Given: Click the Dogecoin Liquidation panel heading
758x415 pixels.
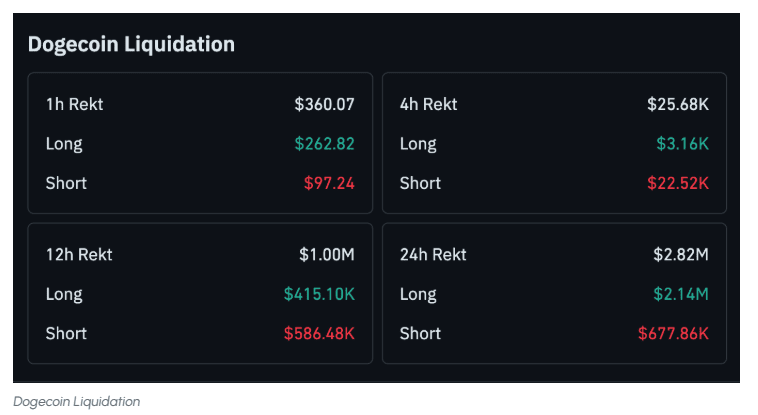Looking at the screenshot, I should pyautogui.click(x=131, y=44).
